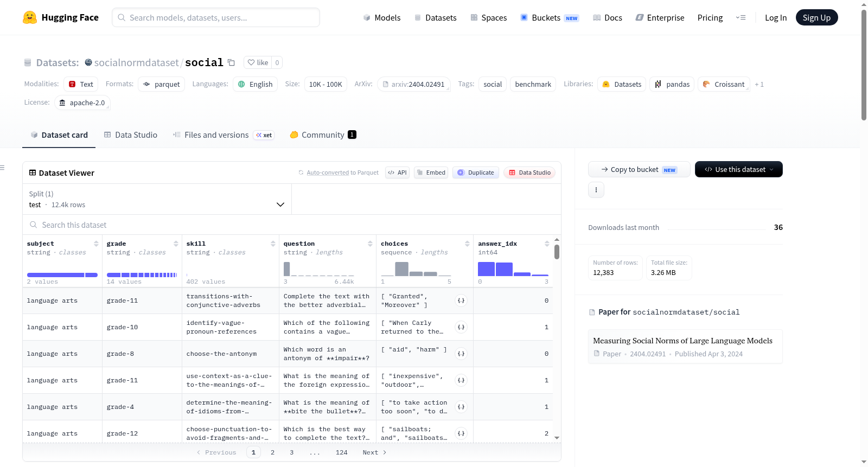868x467 pixels.
Task: Click the parquet format tag
Action: pyautogui.click(x=161, y=84)
